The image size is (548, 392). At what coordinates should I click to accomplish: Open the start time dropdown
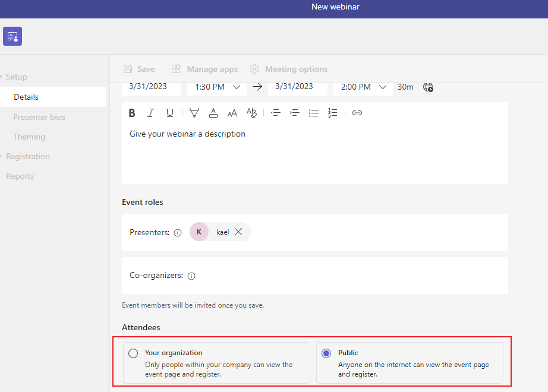(x=235, y=87)
